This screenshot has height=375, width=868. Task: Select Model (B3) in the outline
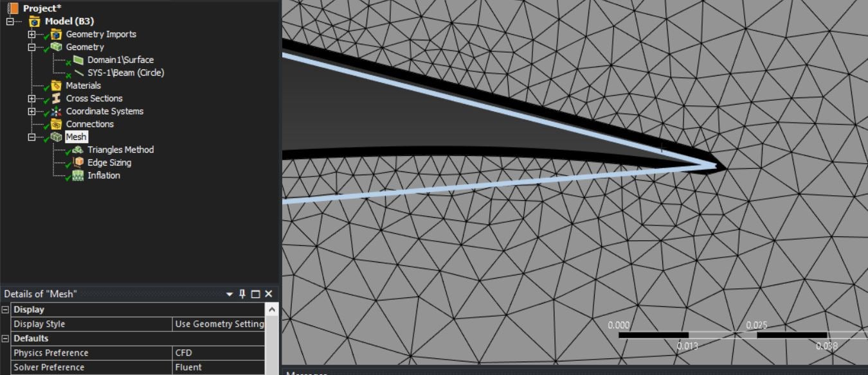pyautogui.click(x=69, y=21)
